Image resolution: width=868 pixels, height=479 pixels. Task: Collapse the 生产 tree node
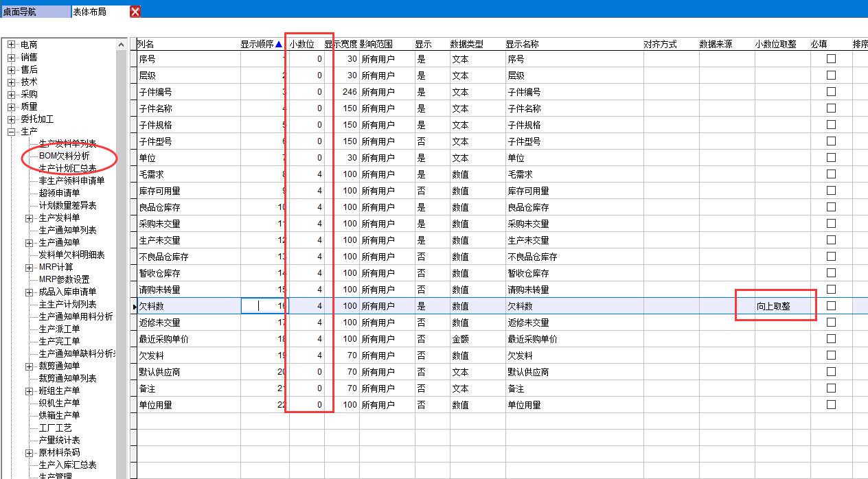[11, 132]
